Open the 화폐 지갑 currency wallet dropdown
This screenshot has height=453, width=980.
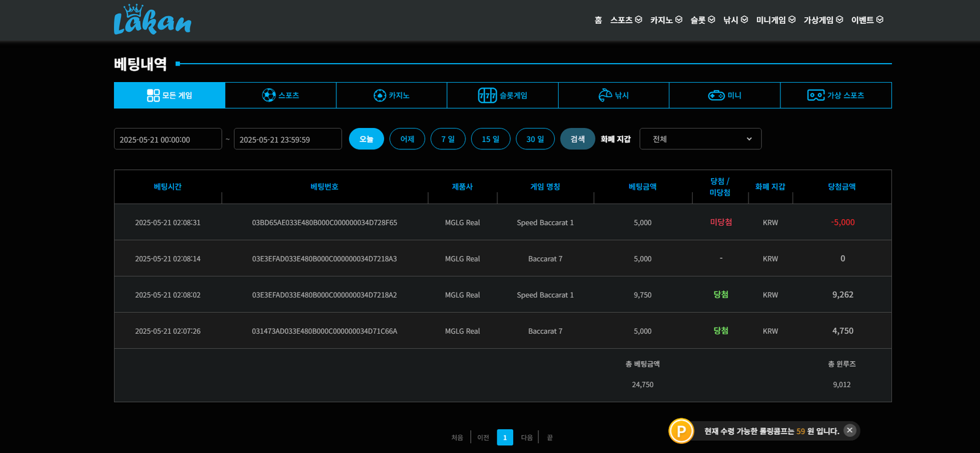click(700, 139)
